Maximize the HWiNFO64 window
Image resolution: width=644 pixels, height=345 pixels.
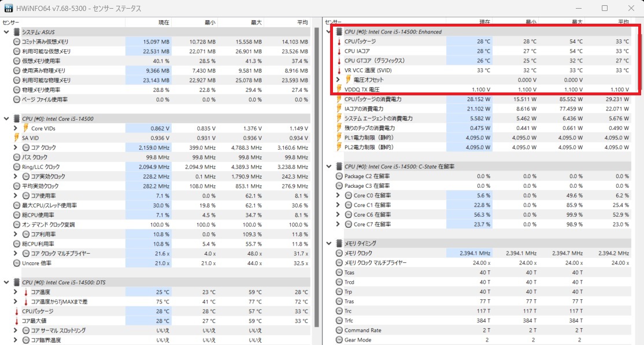[605, 8]
